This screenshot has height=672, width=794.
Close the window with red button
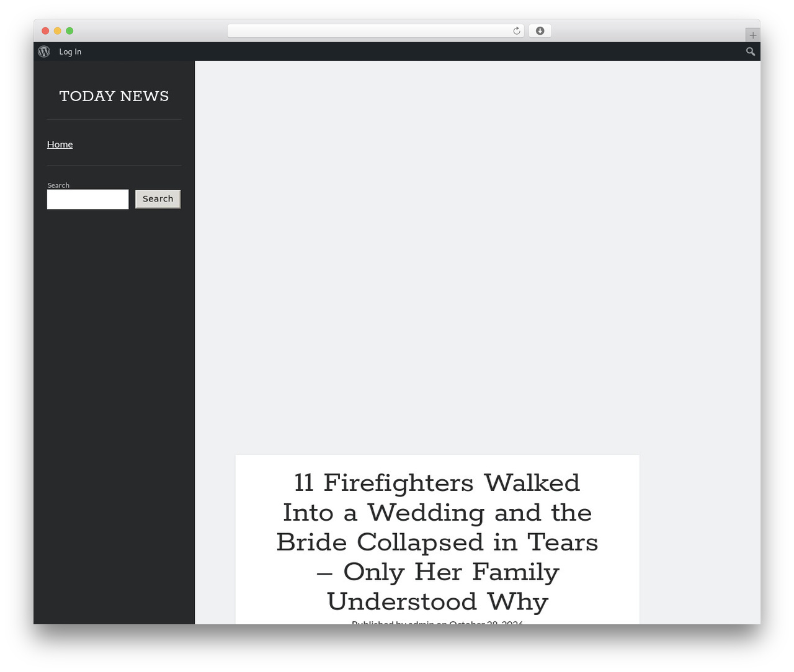click(x=45, y=31)
